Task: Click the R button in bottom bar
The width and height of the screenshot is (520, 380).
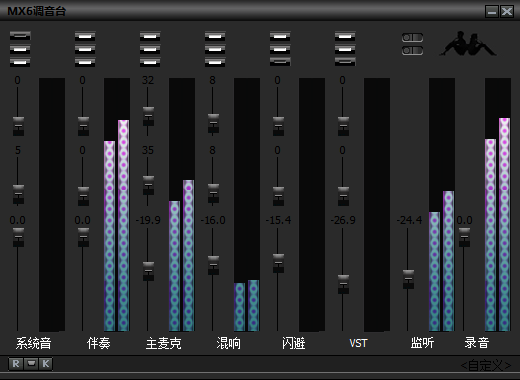Action: click(x=16, y=364)
